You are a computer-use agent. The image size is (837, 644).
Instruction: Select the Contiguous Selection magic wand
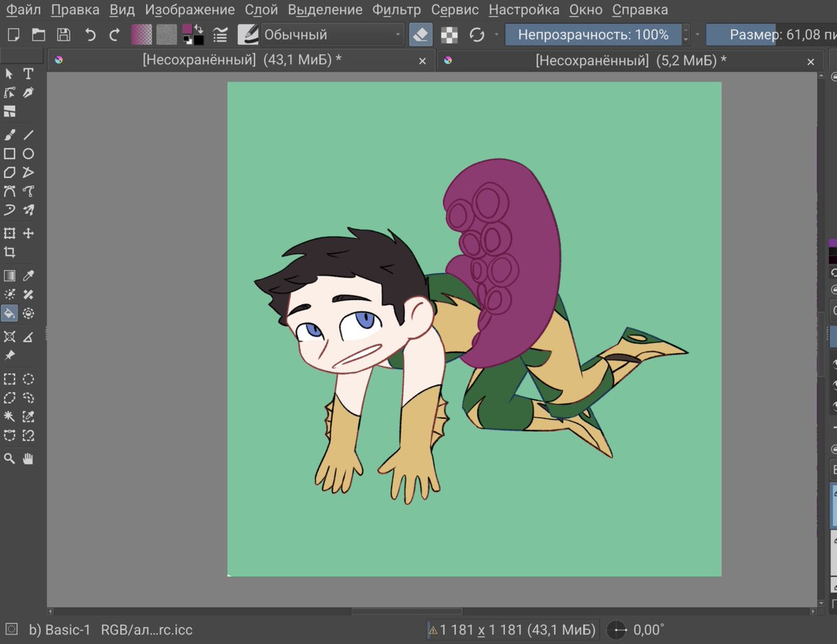tap(10, 417)
